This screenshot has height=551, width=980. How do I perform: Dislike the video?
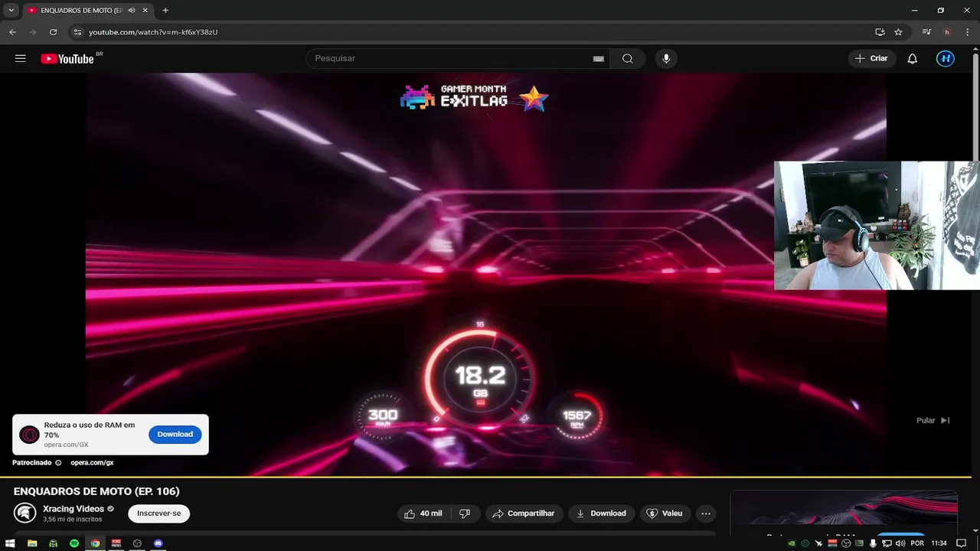(x=465, y=514)
